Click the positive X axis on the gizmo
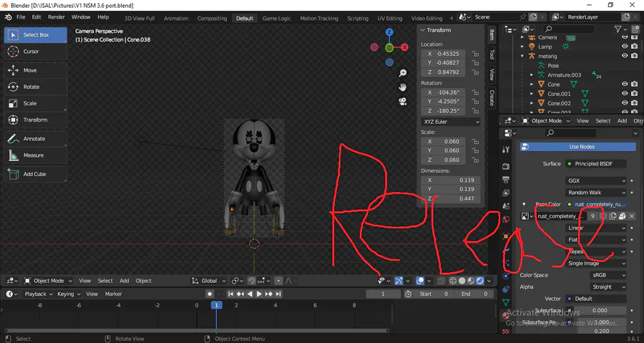The width and height of the screenshot is (644, 343). point(404,47)
